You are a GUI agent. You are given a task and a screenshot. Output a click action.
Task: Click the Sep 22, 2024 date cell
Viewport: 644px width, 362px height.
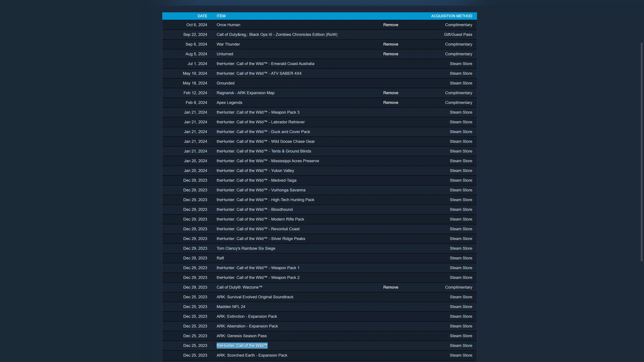[195, 35]
